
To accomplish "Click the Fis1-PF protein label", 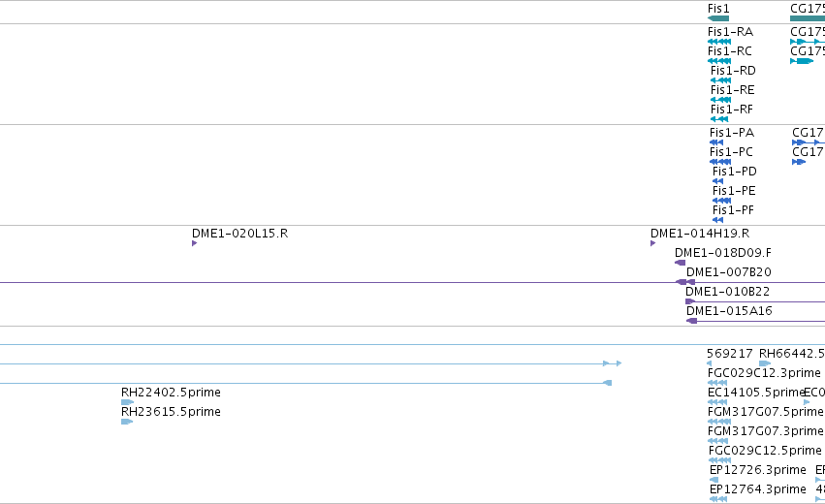I will pos(732,210).
